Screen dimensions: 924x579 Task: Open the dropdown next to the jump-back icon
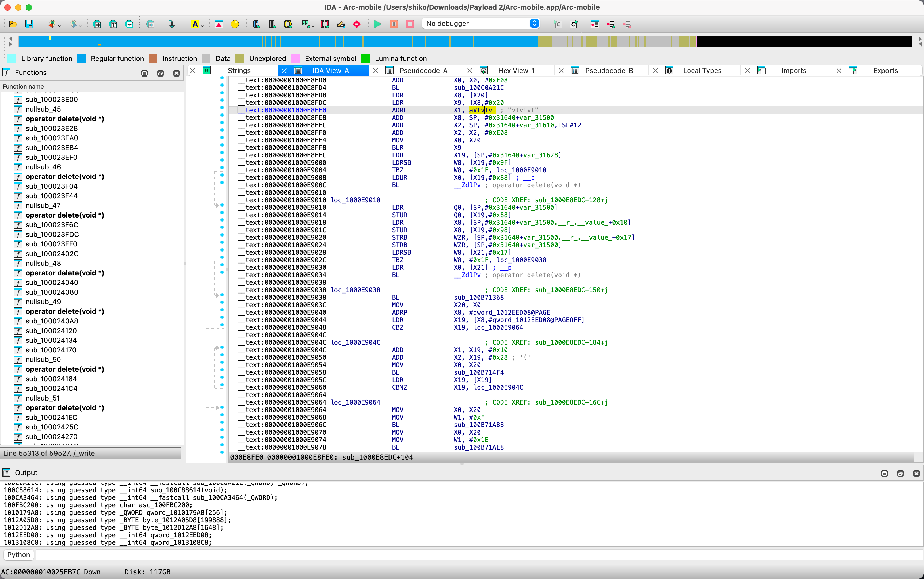pyautogui.click(x=60, y=26)
